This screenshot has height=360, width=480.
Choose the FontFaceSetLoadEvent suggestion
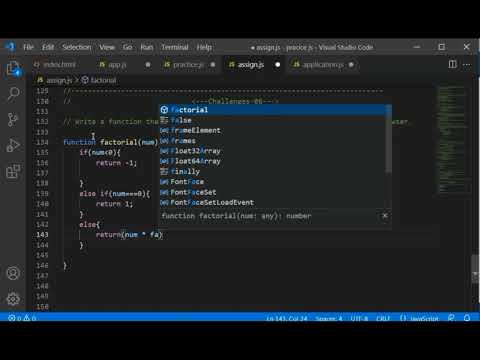tap(273, 203)
